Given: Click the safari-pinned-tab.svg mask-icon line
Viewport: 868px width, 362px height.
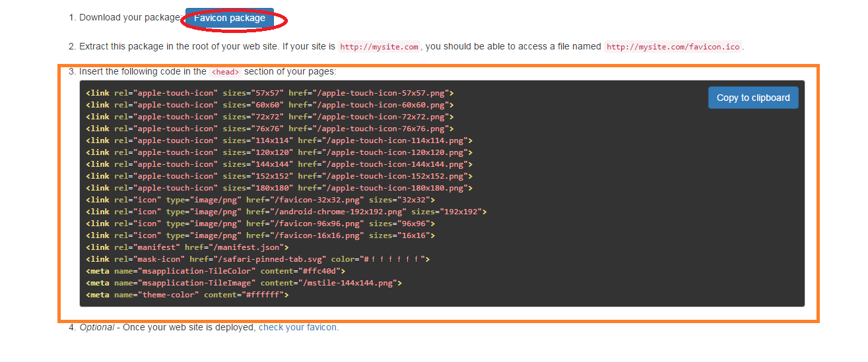Looking at the screenshot, I should 258,259.
